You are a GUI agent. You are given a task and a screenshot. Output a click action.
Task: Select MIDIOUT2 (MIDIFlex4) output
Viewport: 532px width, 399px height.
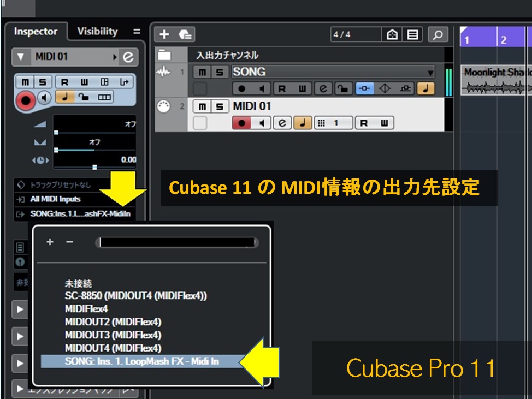coord(113,321)
